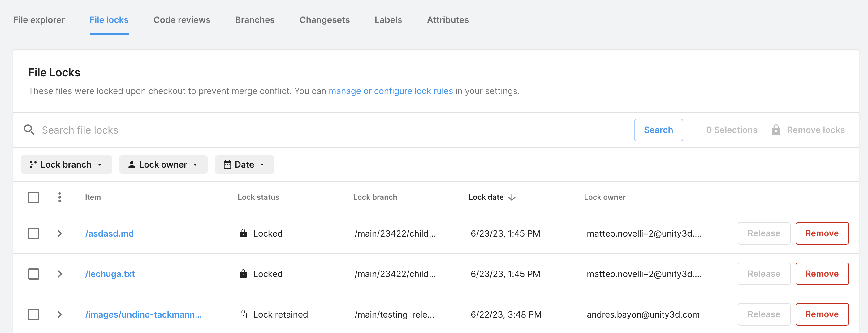868x333 pixels.
Task: Click the locked padlock icon for /asdasd.md
Action: point(243,233)
